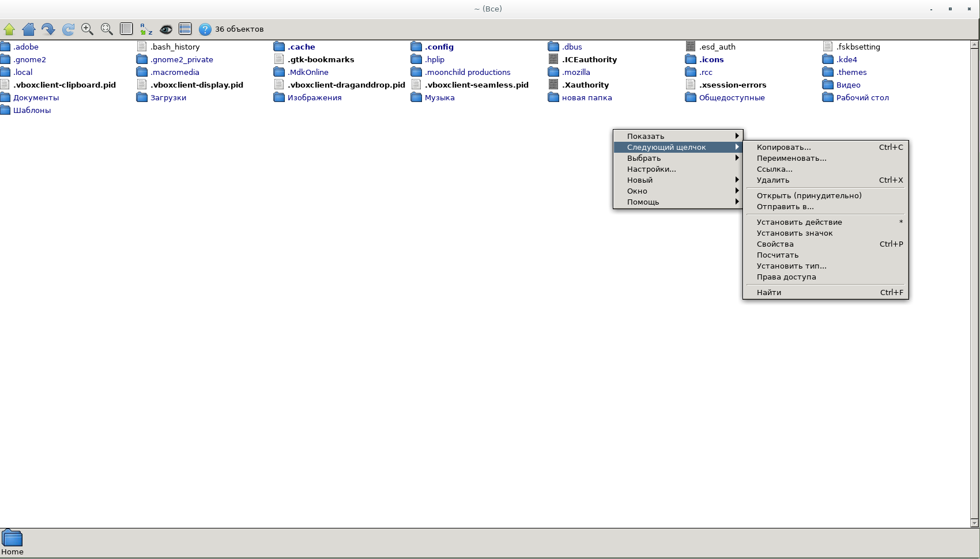Click the folder icon beside .cache
The height and width of the screenshot is (559, 980).
pos(279,47)
